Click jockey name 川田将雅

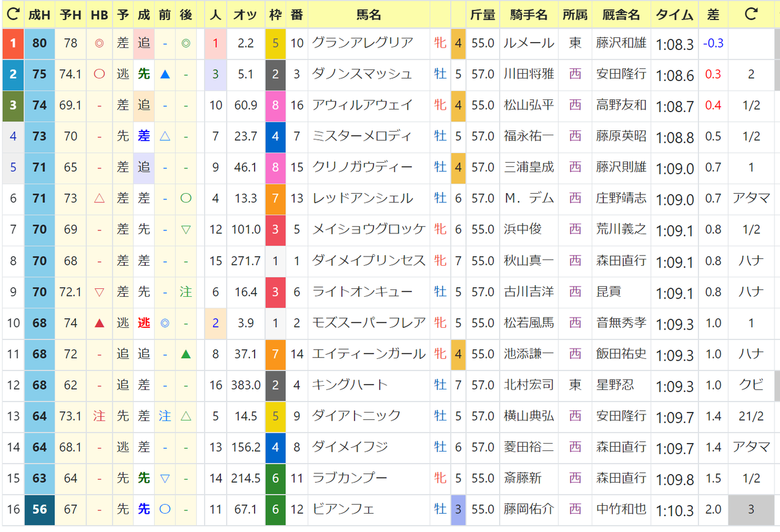click(529, 74)
